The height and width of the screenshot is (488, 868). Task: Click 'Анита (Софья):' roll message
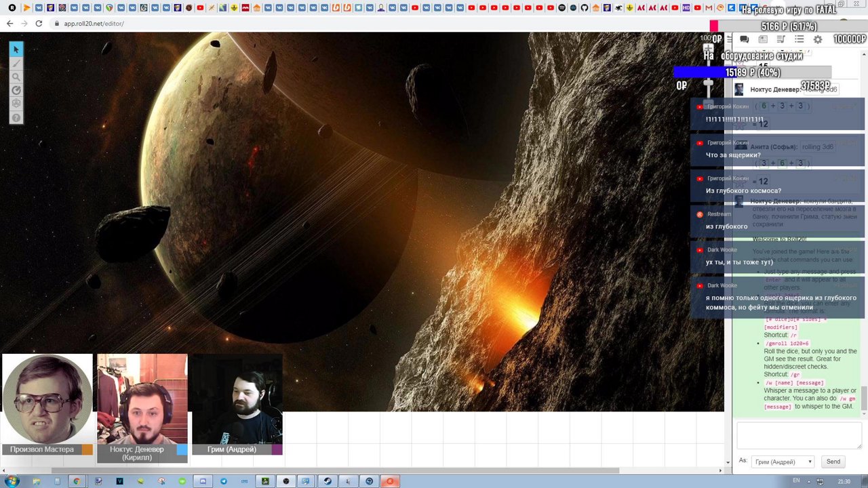point(774,147)
